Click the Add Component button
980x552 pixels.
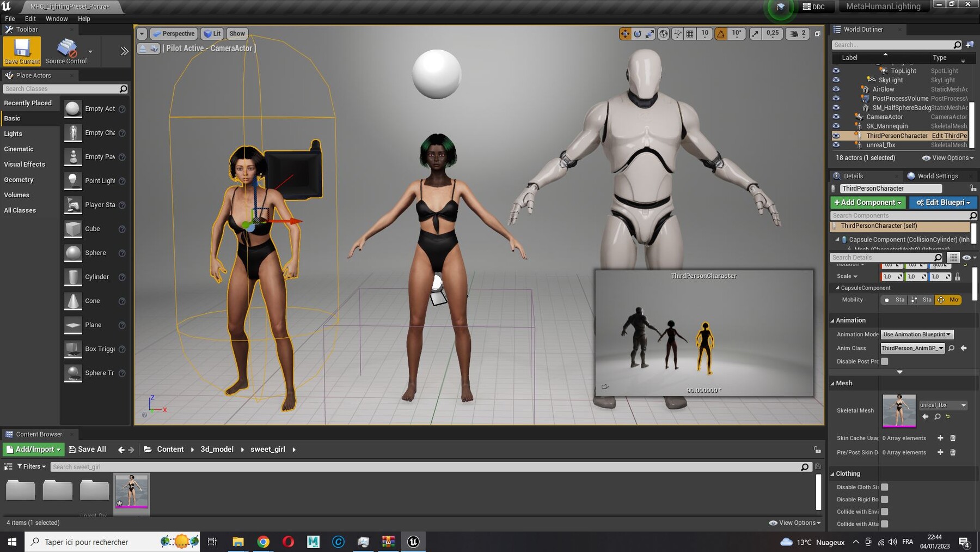(x=868, y=203)
